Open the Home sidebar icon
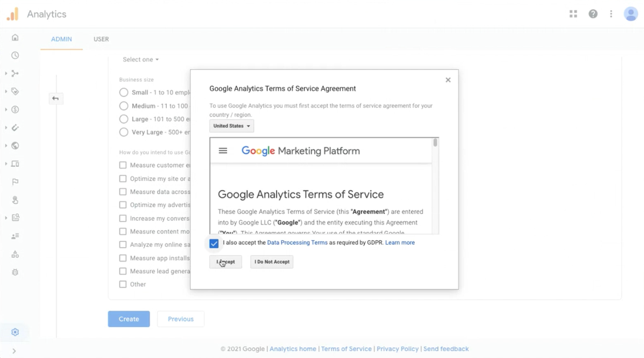 point(15,38)
